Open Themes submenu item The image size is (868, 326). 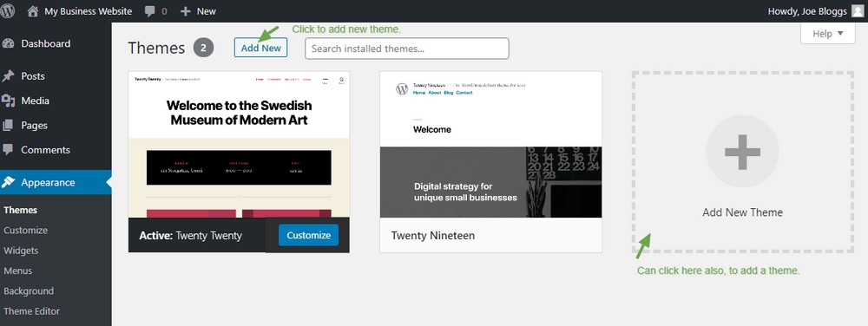[x=21, y=210]
